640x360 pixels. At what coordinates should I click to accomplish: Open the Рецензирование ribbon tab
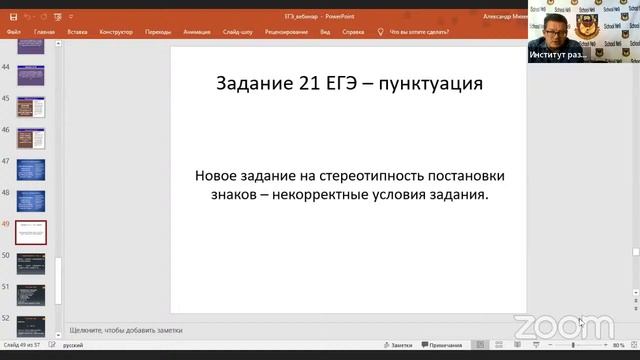coord(286,32)
